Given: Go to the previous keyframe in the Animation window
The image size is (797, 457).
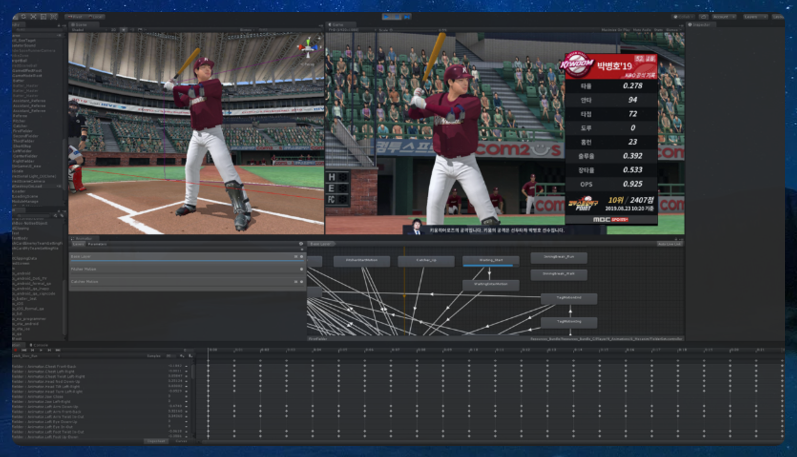Looking at the screenshot, I should (x=33, y=350).
